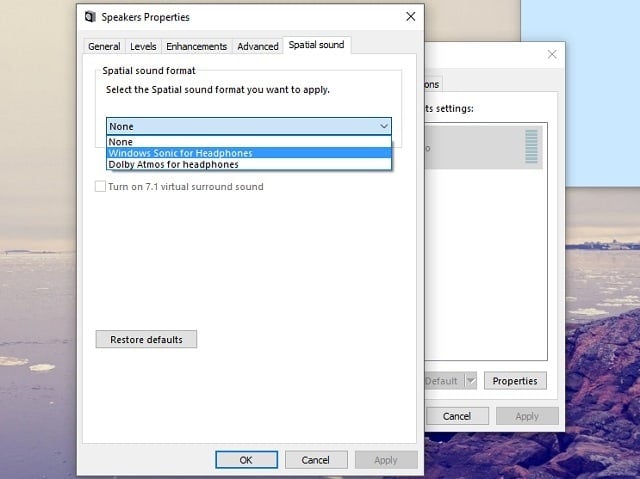Choose None from the dropdown list
This screenshot has height=479, width=640.
[249, 142]
